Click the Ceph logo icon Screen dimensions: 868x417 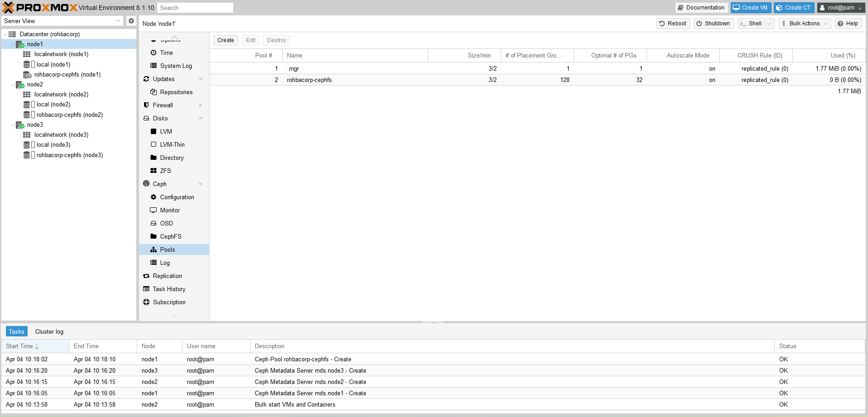click(146, 184)
